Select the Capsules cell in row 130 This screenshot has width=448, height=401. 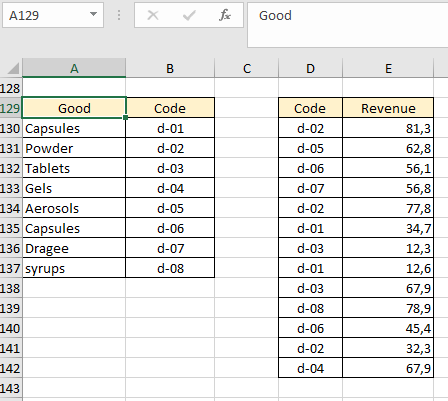point(74,128)
